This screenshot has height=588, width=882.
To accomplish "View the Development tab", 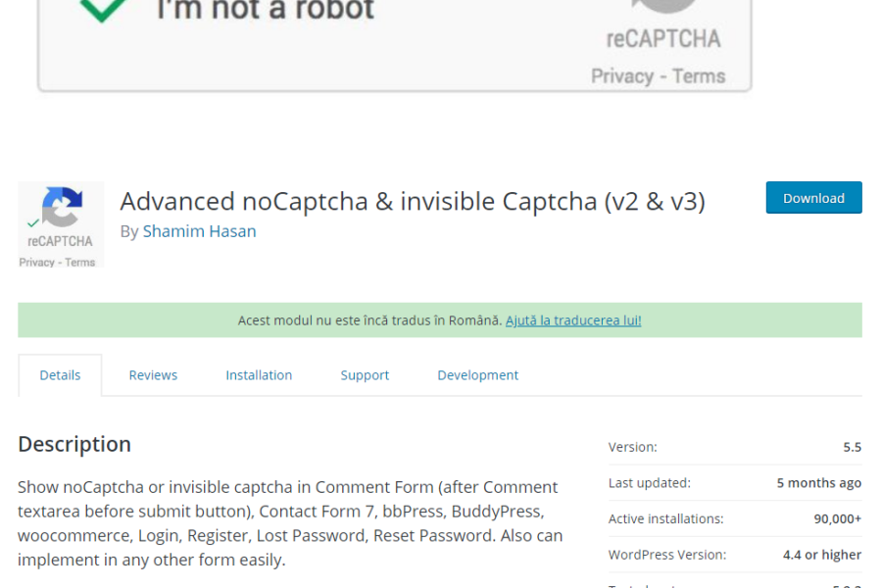I will (477, 375).
